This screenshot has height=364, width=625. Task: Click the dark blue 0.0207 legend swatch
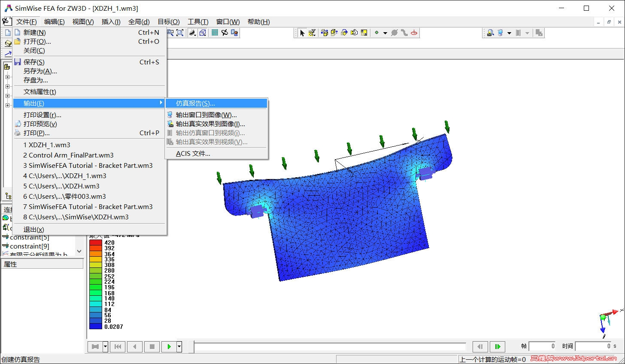coord(95,327)
